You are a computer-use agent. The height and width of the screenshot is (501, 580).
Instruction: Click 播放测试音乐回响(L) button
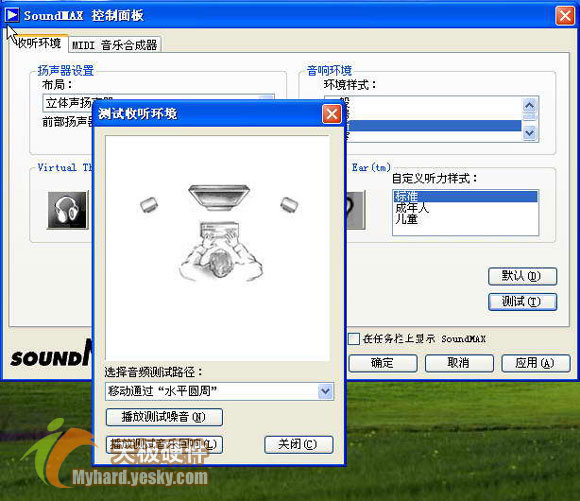(x=164, y=445)
